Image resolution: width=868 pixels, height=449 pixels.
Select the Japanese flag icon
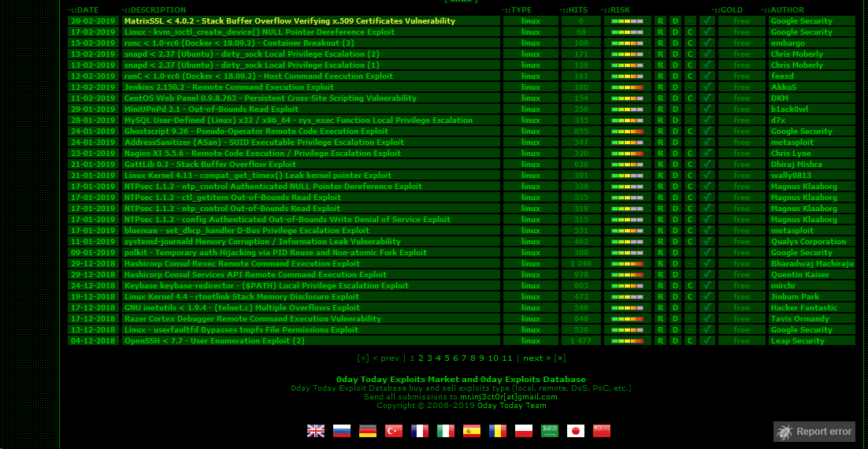(576, 431)
